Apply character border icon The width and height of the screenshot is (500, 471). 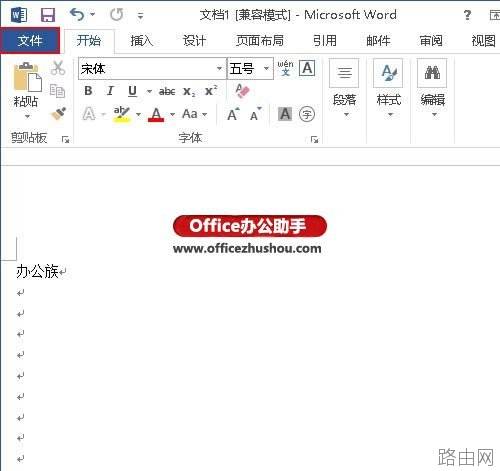(307, 68)
